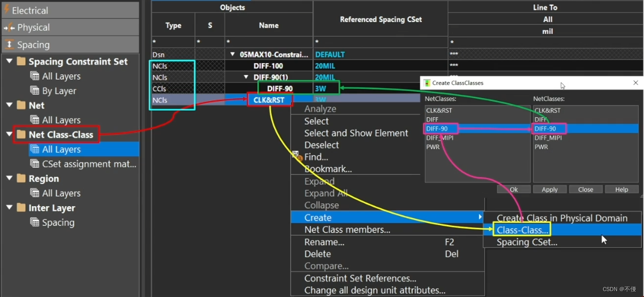Click the Type column filter field
This screenshot has height=297, width=644.
pos(173,43)
